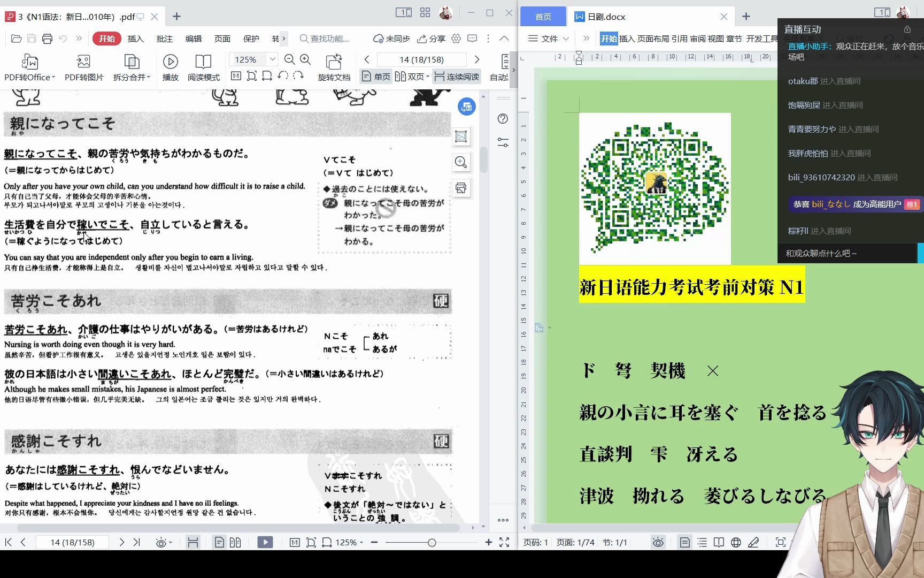Viewport: 924px width, 578px height.
Task: Collapse the PDF ribbon with the up chevron
Action: click(x=504, y=39)
